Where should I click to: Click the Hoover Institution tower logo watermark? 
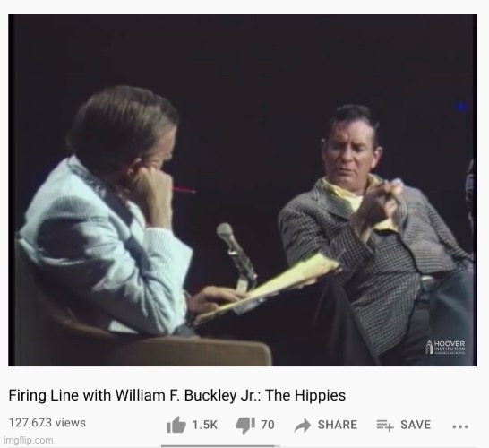click(429, 347)
